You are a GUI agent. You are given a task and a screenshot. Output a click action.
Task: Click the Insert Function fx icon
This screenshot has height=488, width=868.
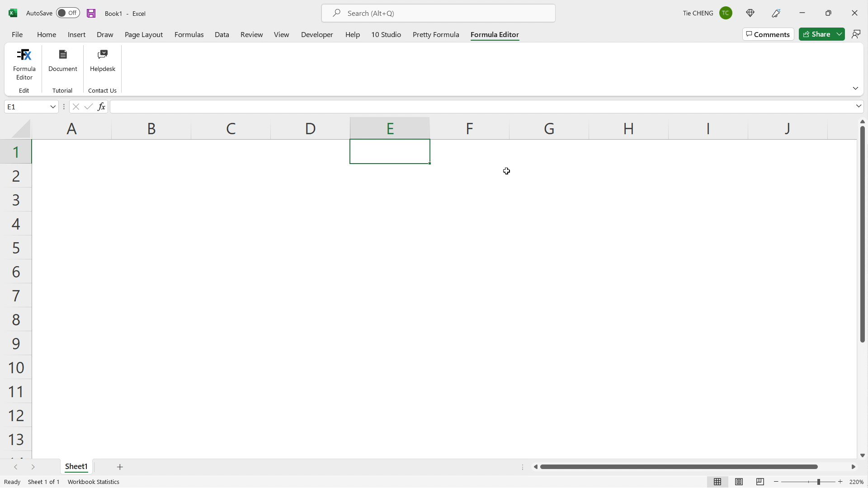click(101, 107)
